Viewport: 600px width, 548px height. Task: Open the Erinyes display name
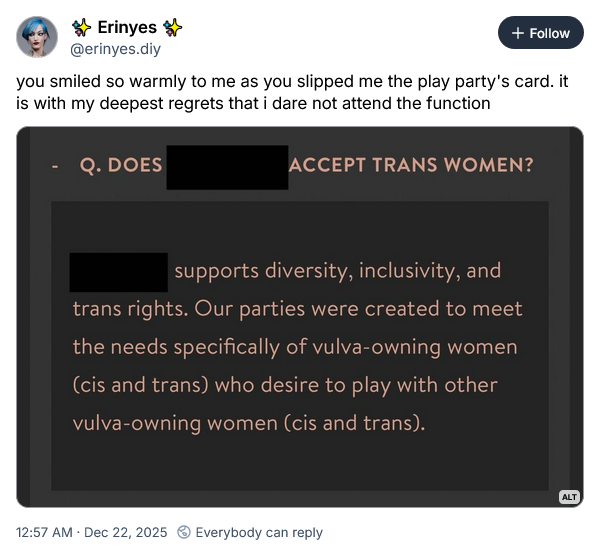point(127,27)
